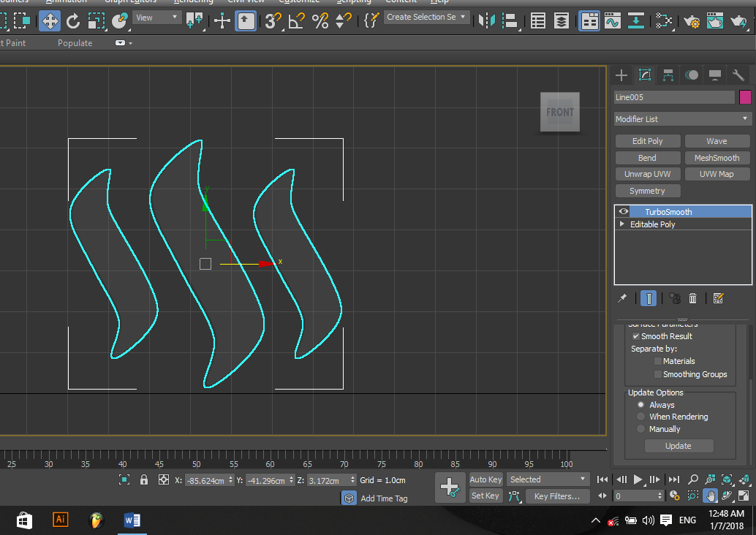
Task: Open the Schematic View icon
Action: [636, 20]
